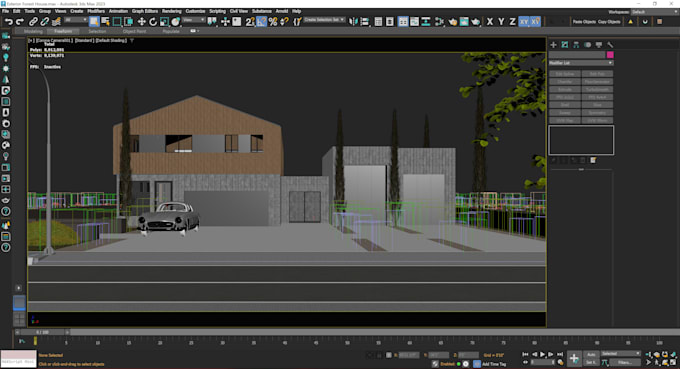Open the viewport filter funnel menu

(132, 40)
